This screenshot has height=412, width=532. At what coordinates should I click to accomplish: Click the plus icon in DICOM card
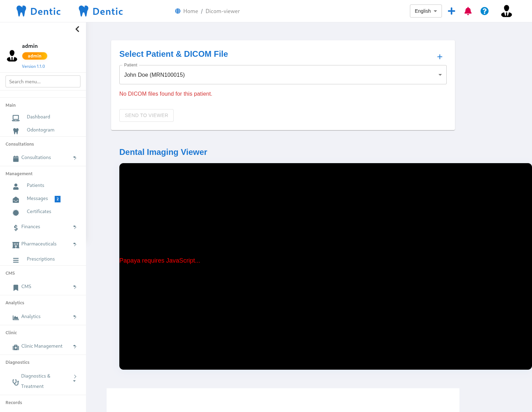pos(439,57)
